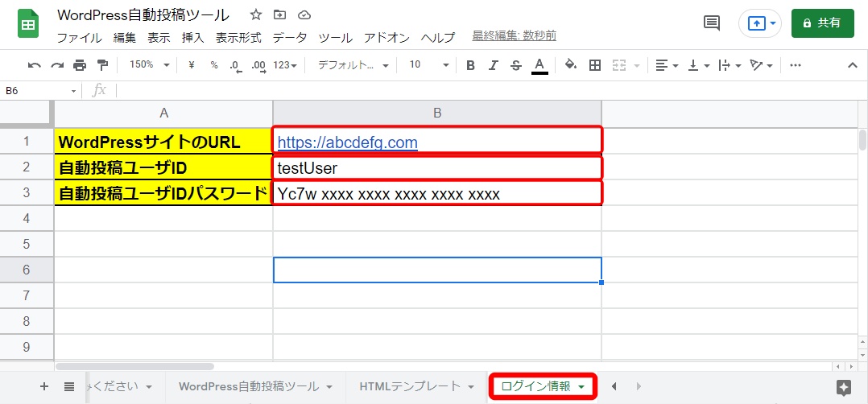868x404 pixels.
Task: Increase decimal places button
Action: [258, 65]
